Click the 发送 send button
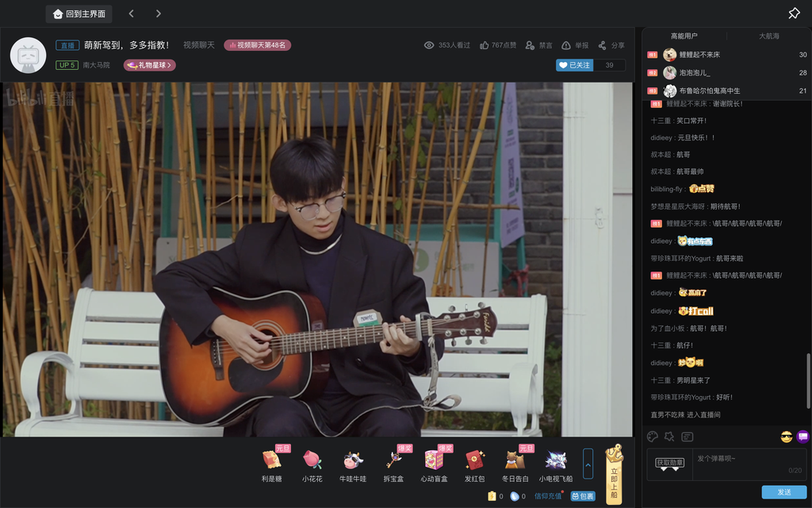The height and width of the screenshot is (508, 812). (783, 492)
